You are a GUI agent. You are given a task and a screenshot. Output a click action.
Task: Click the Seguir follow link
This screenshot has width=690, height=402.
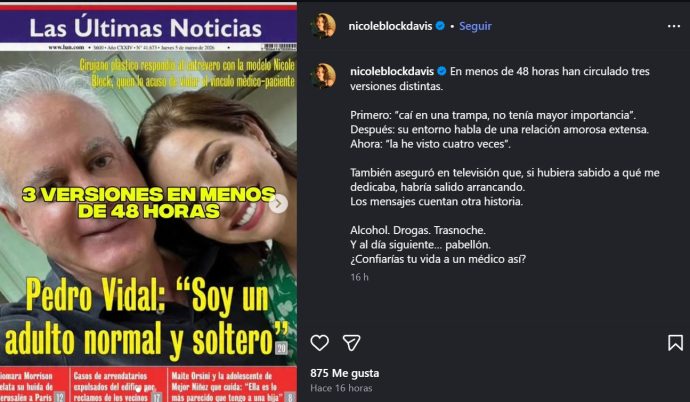pyautogui.click(x=475, y=26)
